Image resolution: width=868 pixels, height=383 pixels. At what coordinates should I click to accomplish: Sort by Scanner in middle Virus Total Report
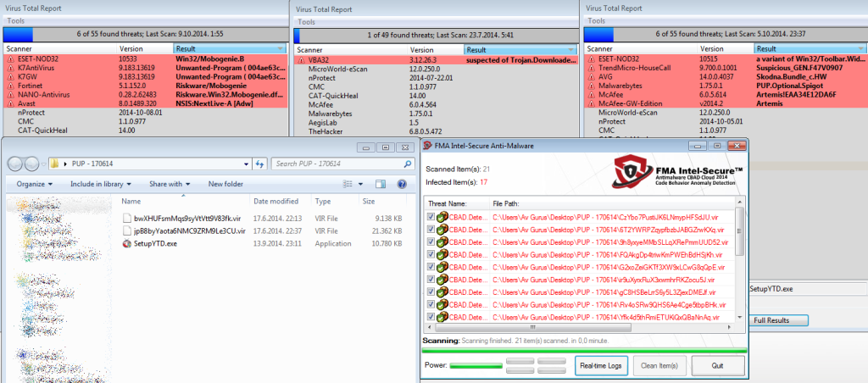(x=351, y=50)
